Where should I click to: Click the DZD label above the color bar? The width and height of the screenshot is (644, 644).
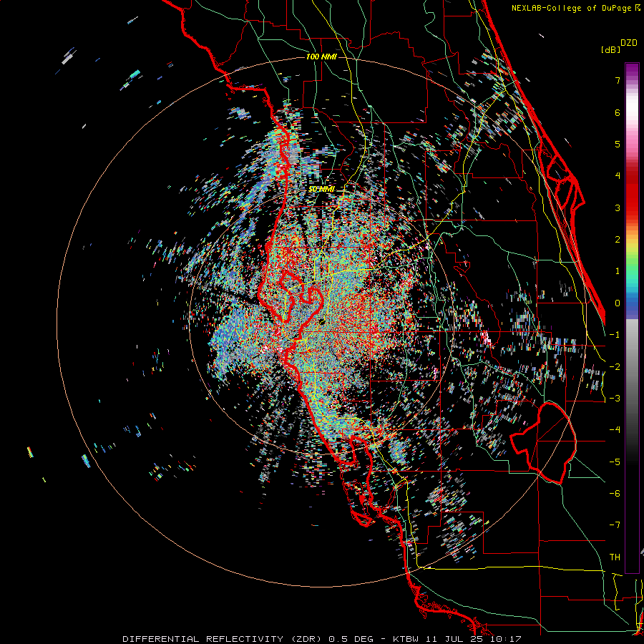coord(629,43)
